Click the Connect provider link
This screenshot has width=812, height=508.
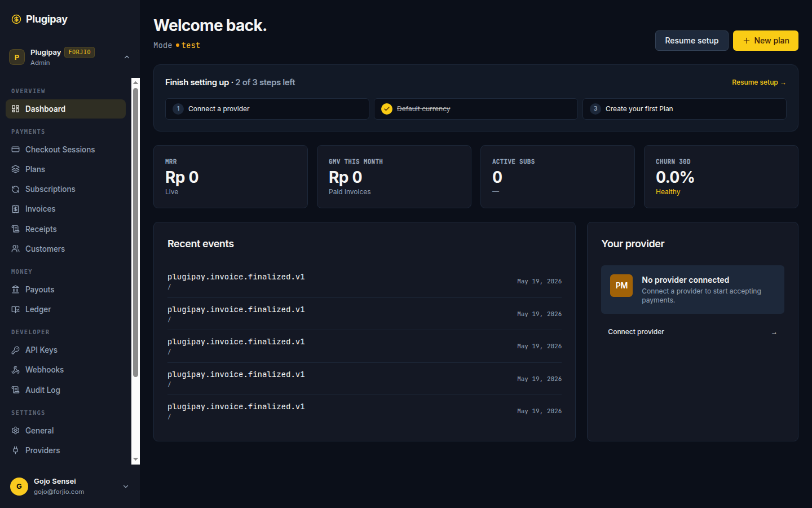tap(692, 332)
